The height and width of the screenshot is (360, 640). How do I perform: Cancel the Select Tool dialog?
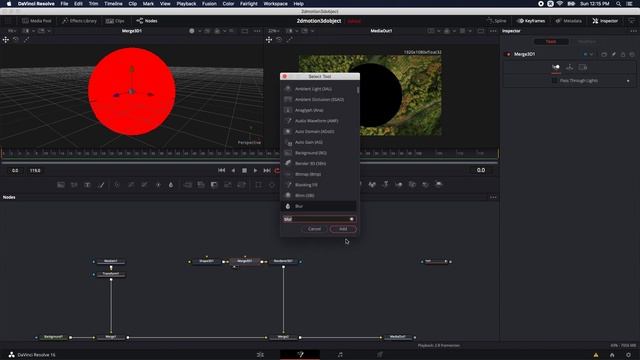(x=314, y=229)
